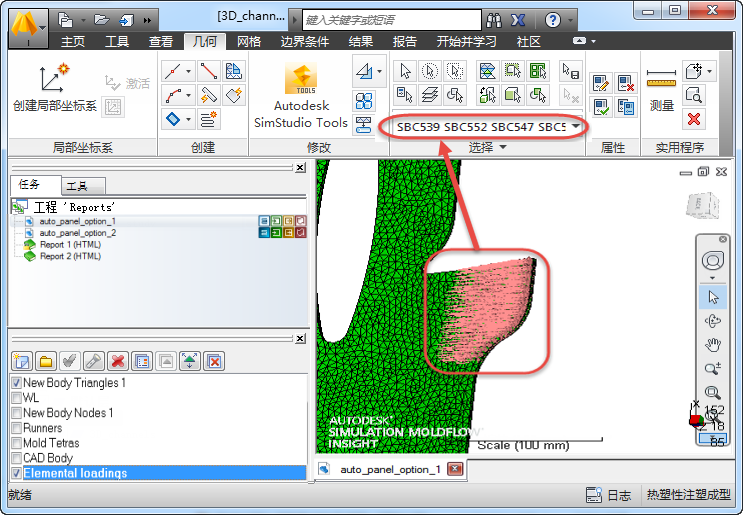Viewport: 743px width, 515px height.
Task: Click the layer display settings icon
Action: point(142,361)
